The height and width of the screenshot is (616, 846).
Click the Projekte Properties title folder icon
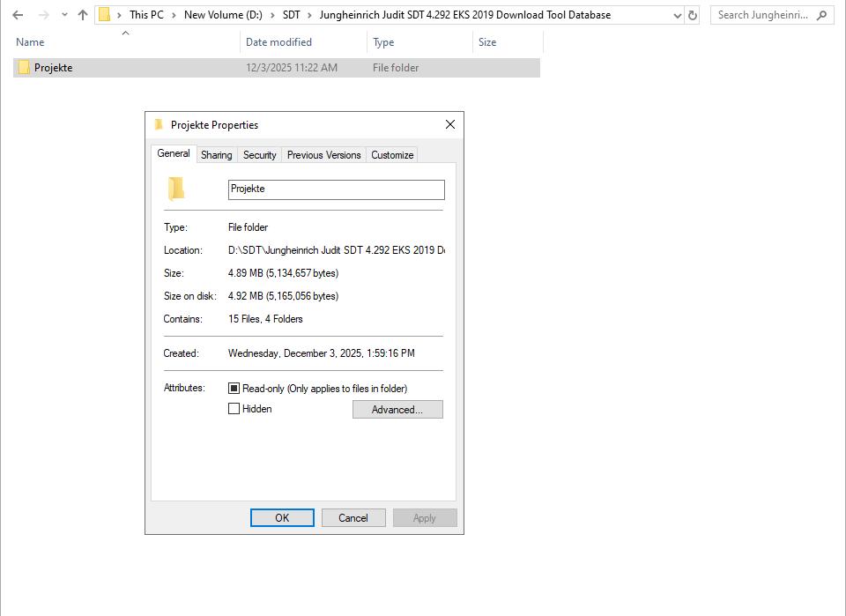pos(159,124)
